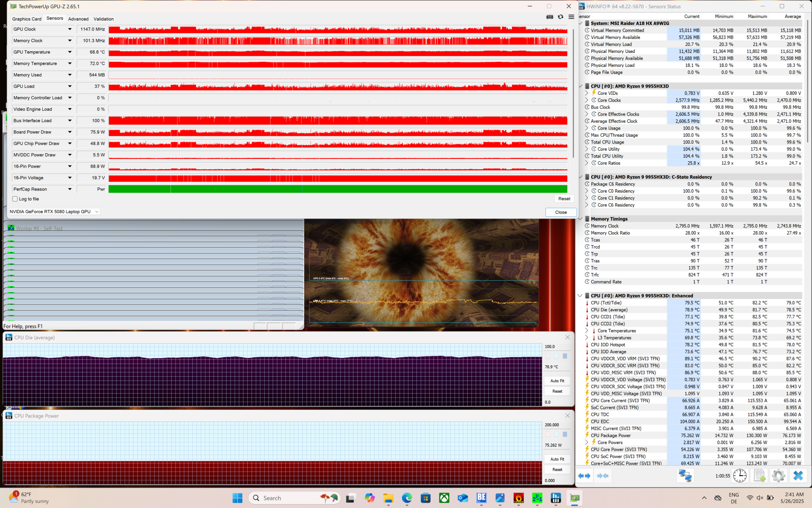Click HWiNFO log file start icon
Viewport: 812px width, 508px height.
[759, 476]
